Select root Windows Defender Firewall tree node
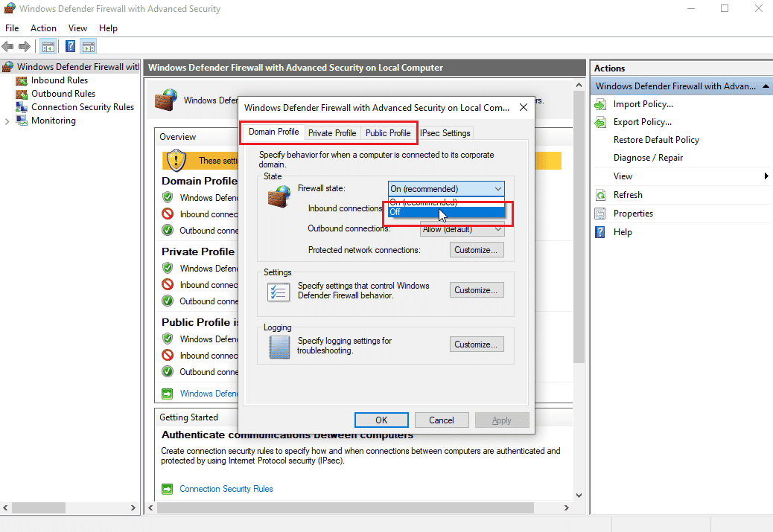The height and width of the screenshot is (532, 773). (78, 66)
